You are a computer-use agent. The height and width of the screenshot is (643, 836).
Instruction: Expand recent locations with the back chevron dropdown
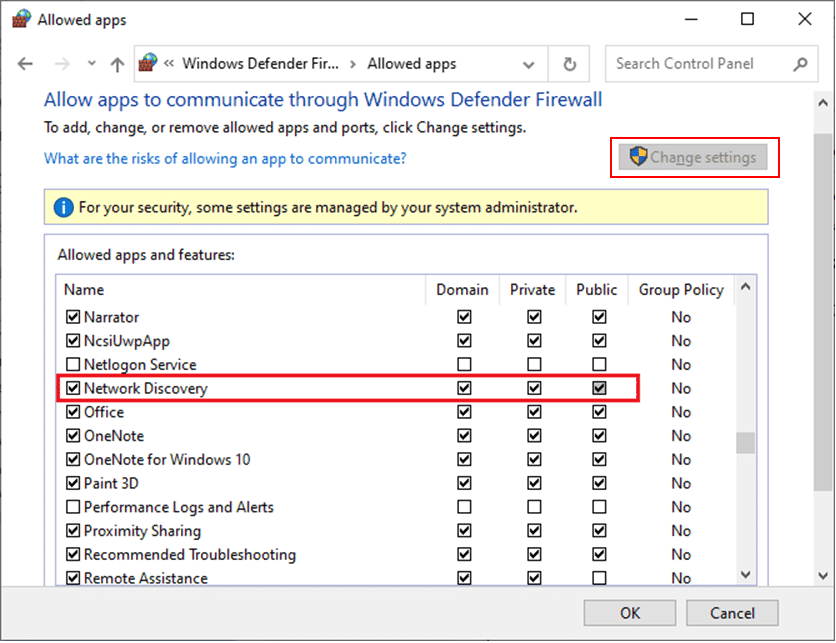[x=91, y=63]
